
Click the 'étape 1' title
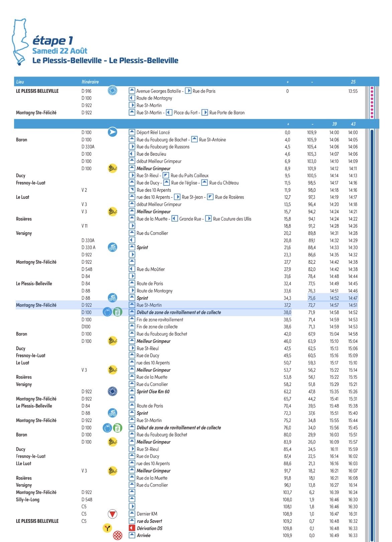tap(53, 40)
